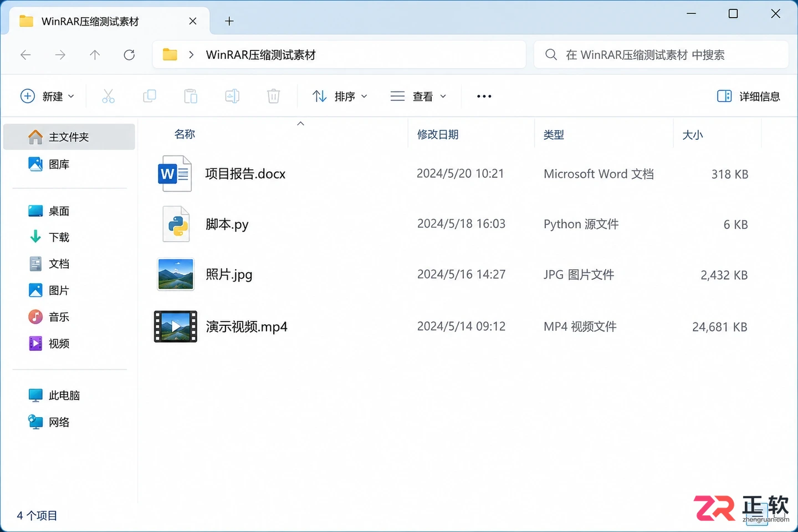Click the WinRAR压缩测试素材 breadcrumb in address bar
This screenshot has width=798, height=532.
point(260,55)
